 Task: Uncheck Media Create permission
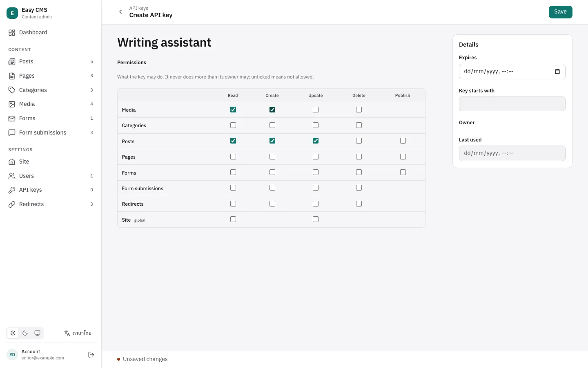click(x=272, y=110)
